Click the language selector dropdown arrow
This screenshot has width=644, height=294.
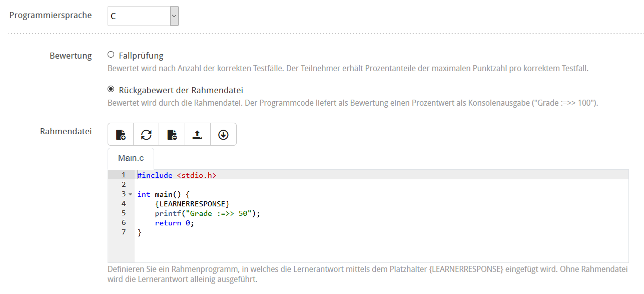pos(174,16)
